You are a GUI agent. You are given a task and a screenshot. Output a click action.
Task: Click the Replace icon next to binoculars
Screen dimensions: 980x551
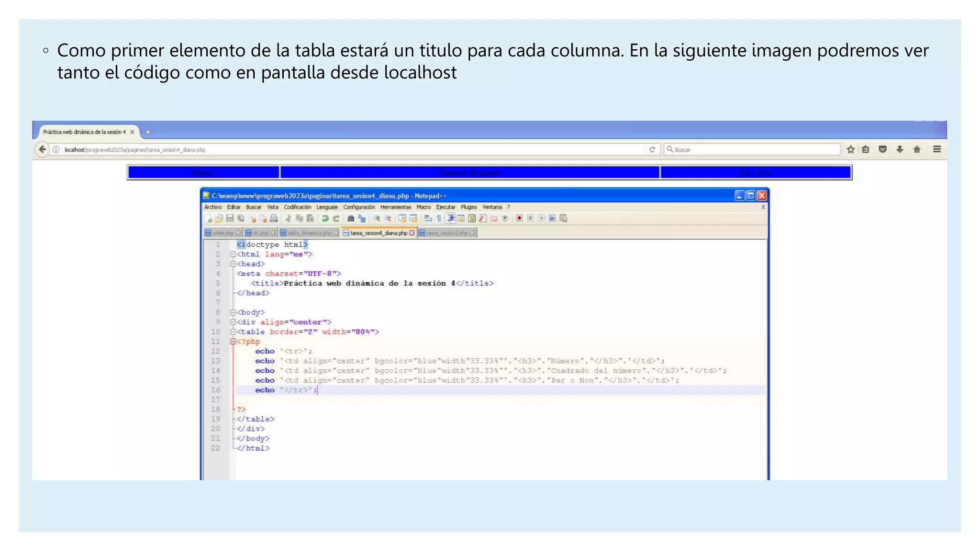point(362,219)
